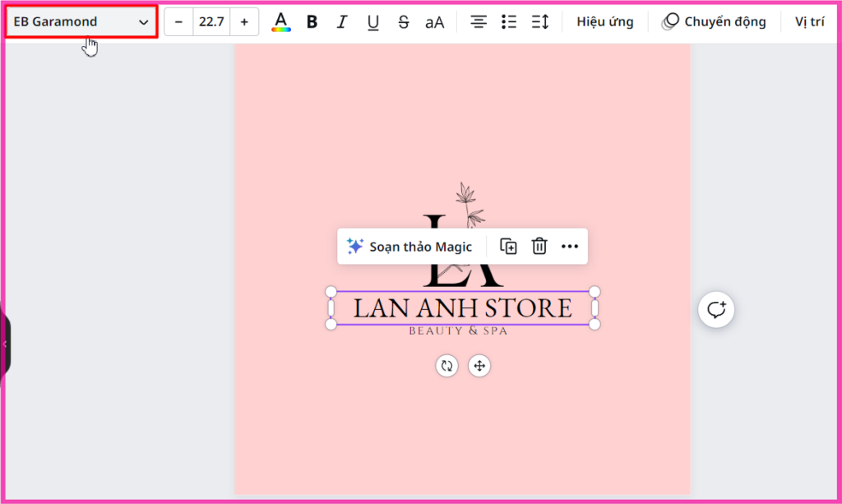Open the EB Garamond font dropdown
The width and height of the screenshot is (842, 504).
click(81, 22)
